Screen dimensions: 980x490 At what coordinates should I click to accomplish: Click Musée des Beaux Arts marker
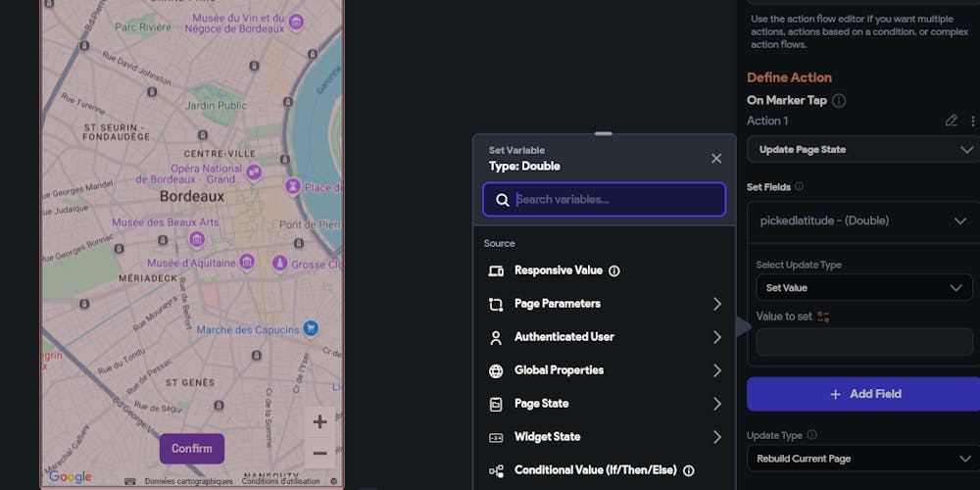coord(197,239)
